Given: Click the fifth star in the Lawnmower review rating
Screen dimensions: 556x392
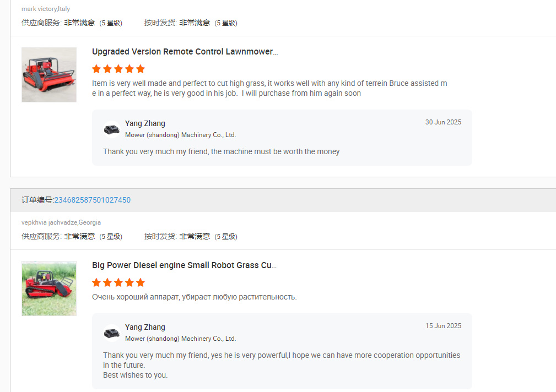Looking at the screenshot, I should (x=141, y=69).
